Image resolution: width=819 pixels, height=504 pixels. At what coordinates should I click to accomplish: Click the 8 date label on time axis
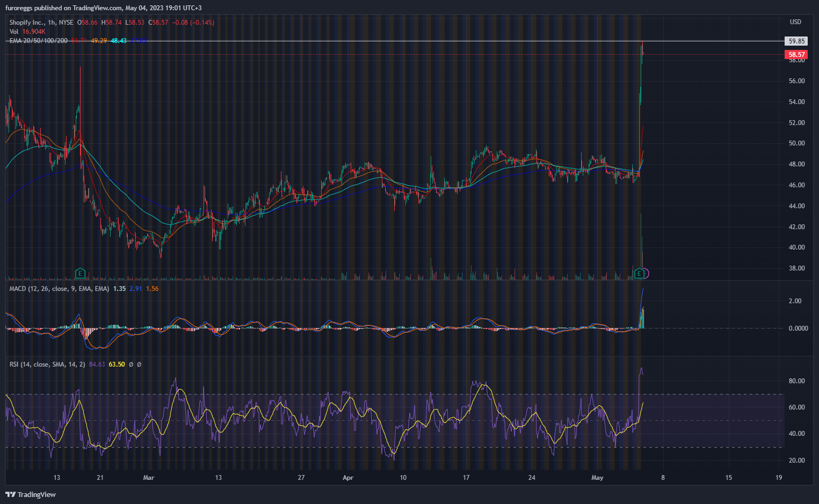point(663,478)
